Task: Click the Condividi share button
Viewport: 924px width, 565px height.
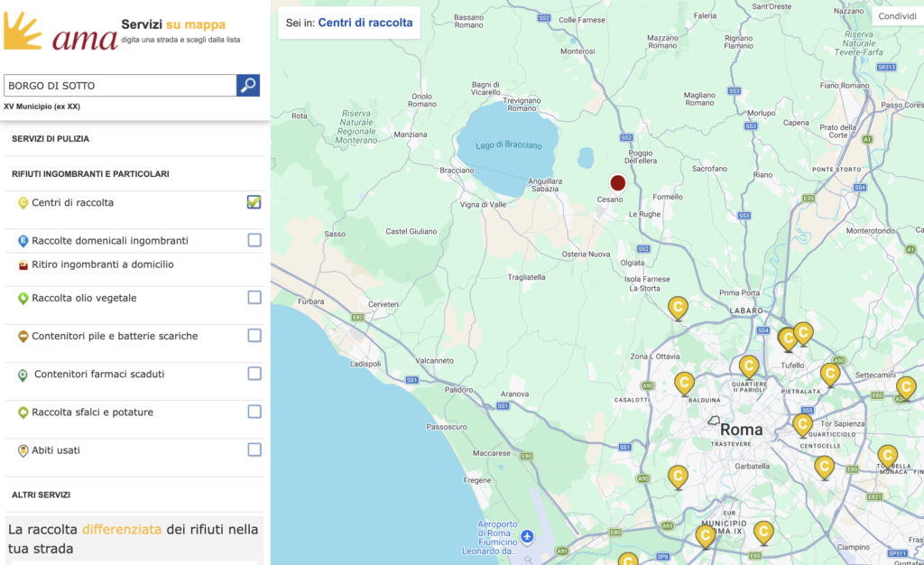Action: [x=897, y=16]
